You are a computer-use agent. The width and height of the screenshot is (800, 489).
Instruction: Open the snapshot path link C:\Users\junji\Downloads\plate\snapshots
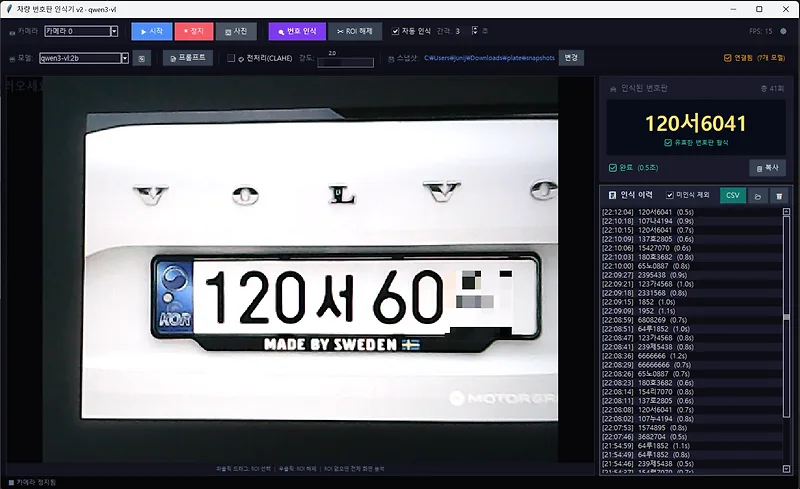click(x=489, y=58)
